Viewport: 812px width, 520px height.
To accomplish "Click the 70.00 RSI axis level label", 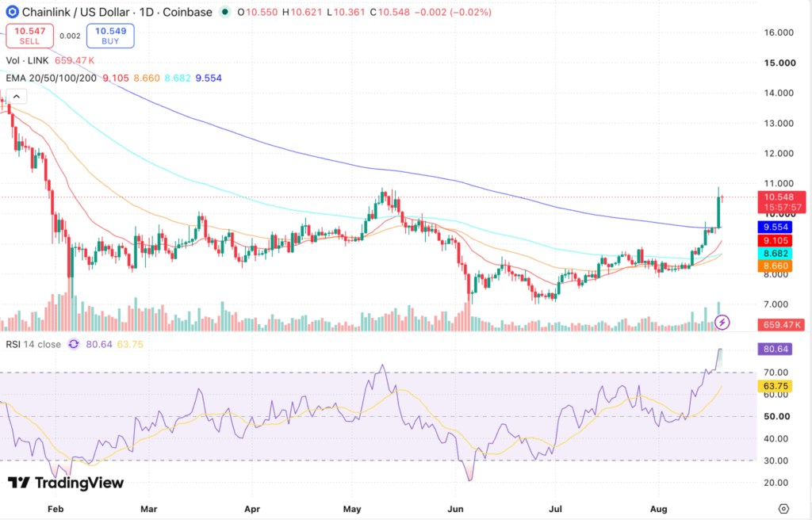I will [x=776, y=373].
